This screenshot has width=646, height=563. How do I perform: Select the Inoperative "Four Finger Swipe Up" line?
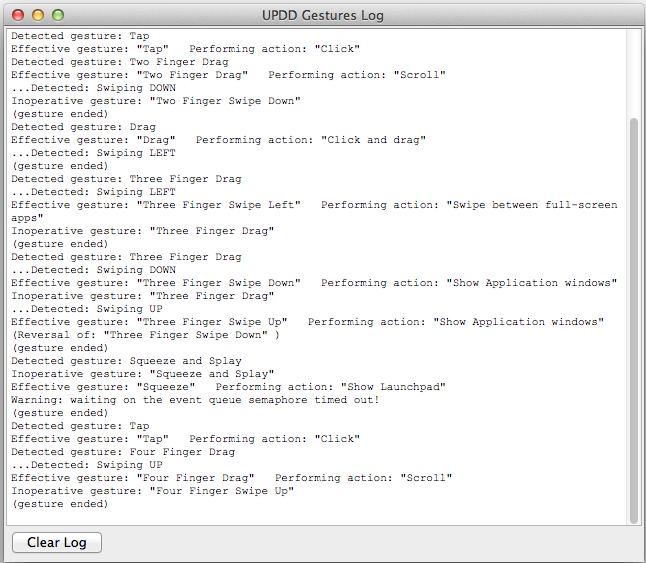coord(152,491)
